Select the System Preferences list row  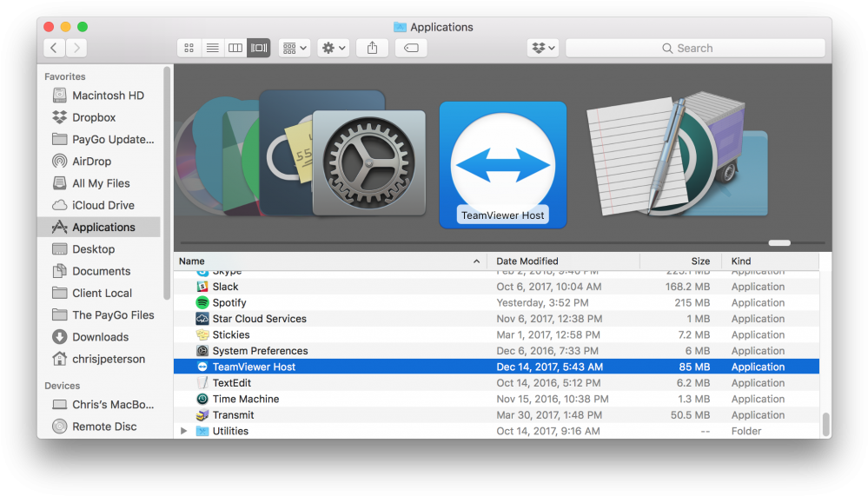496,351
